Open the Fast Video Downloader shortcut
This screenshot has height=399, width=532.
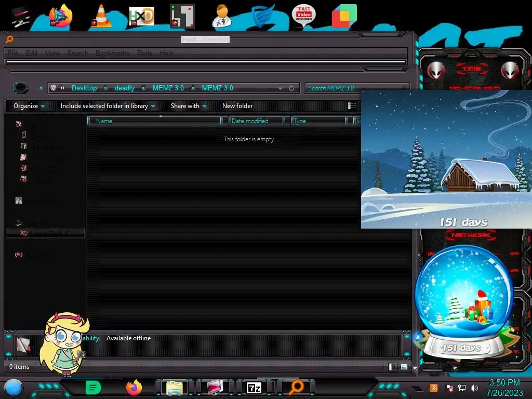point(303,16)
